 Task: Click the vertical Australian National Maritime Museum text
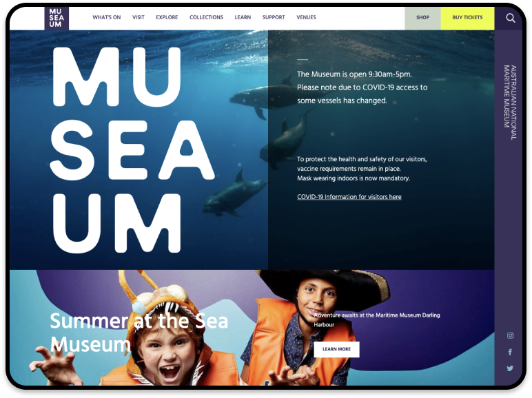[x=510, y=102]
